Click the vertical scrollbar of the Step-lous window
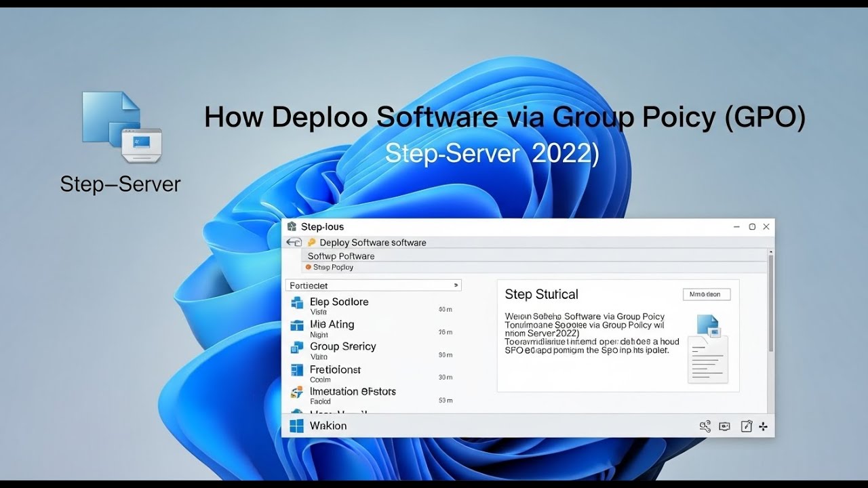 (770, 303)
